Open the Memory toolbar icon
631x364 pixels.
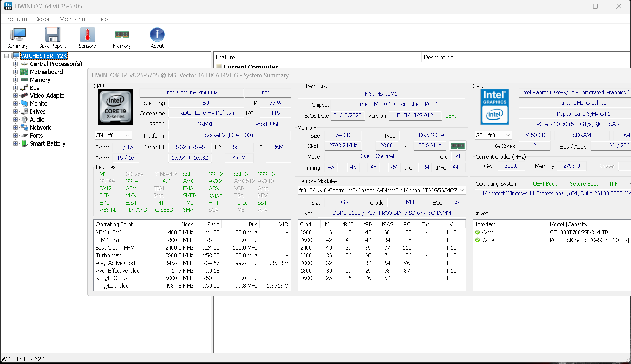tap(122, 34)
